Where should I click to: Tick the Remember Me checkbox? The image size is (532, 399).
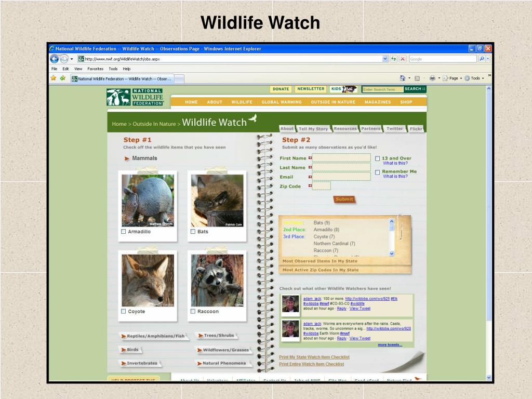[377, 172]
